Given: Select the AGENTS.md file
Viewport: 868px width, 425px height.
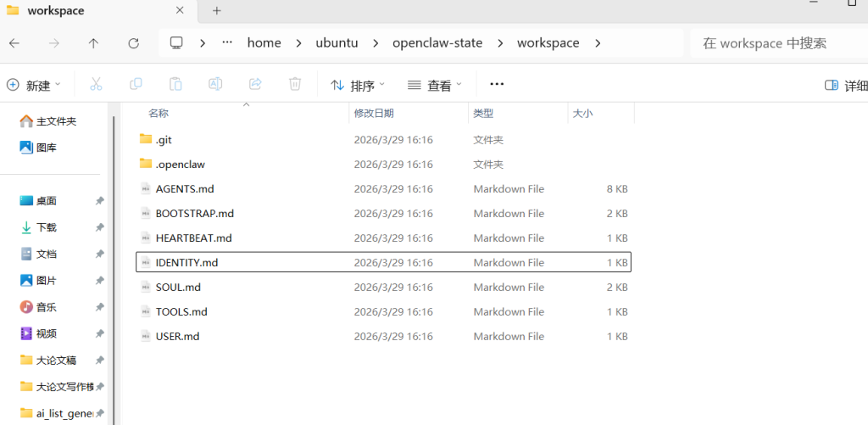Looking at the screenshot, I should point(383,189).
